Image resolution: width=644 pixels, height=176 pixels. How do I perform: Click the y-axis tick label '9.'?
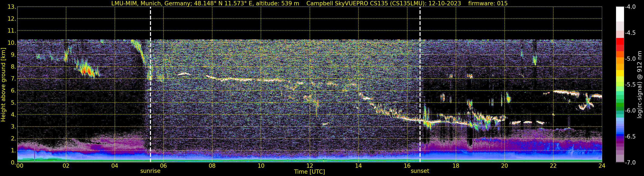(x=13, y=55)
